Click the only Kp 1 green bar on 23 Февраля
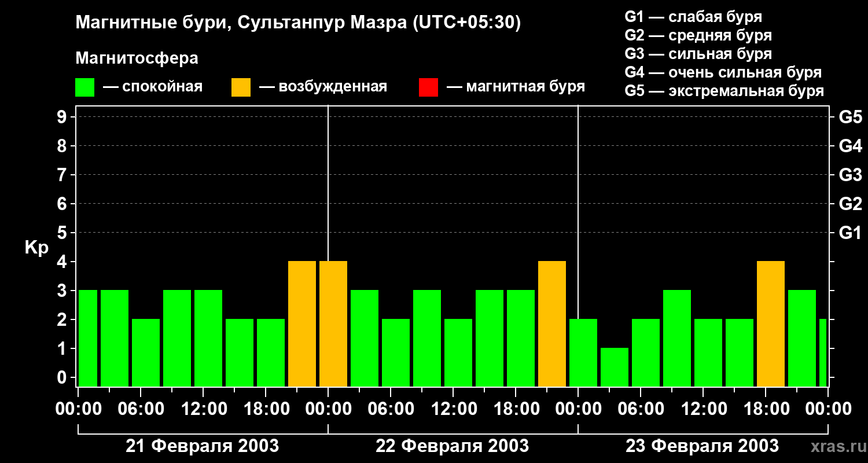The width and height of the screenshot is (868, 463). (615, 367)
